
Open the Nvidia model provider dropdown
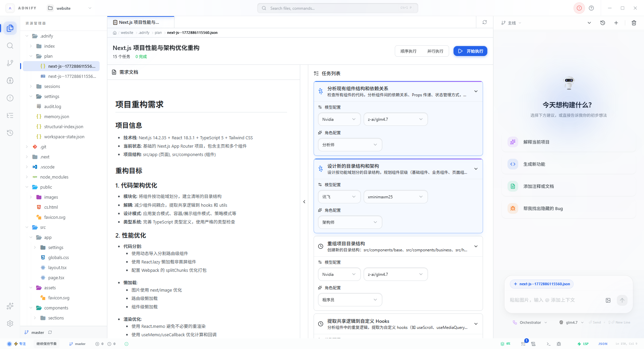[x=339, y=119]
